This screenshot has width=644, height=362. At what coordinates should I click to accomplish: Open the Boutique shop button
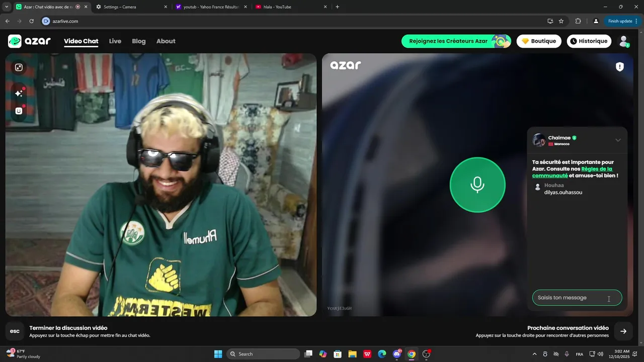pyautogui.click(x=539, y=41)
